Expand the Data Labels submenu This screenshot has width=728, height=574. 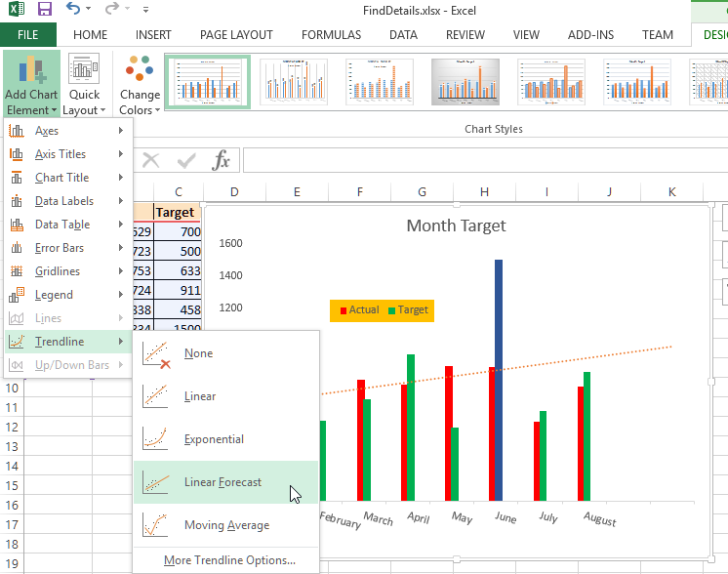coord(67,201)
